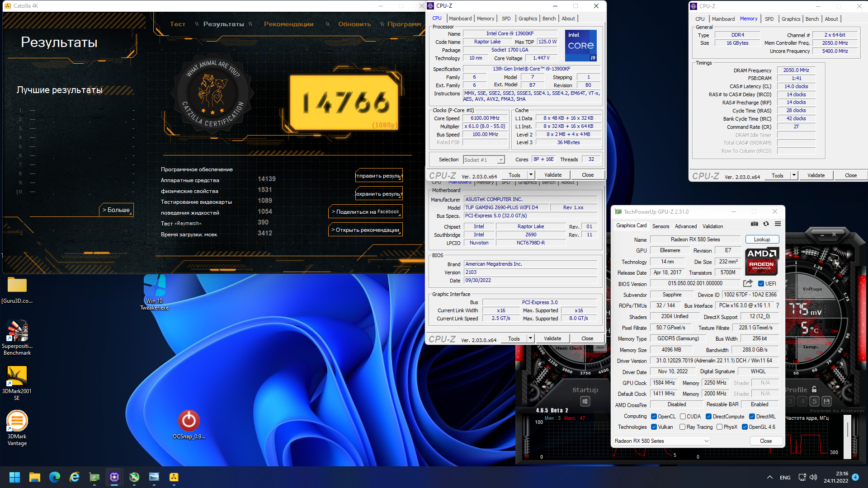
Task: Open File Explorer from the taskbar
Action: tap(35, 477)
